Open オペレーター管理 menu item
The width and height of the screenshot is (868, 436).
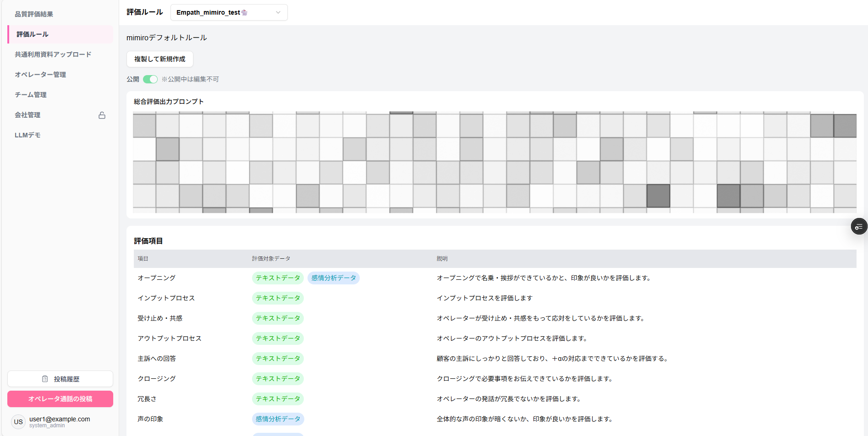coord(40,75)
